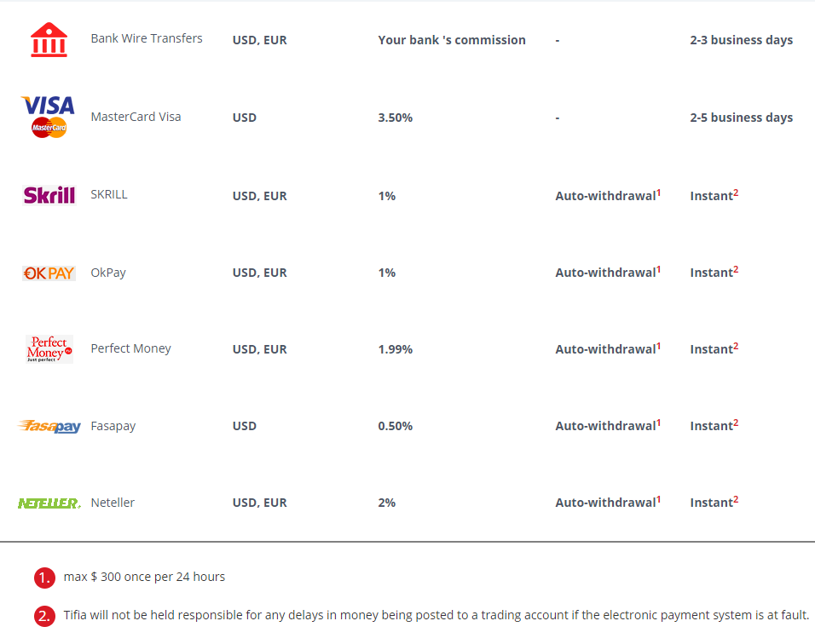Click the Fasapay logo
The height and width of the screenshot is (644, 815).
click(49, 426)
